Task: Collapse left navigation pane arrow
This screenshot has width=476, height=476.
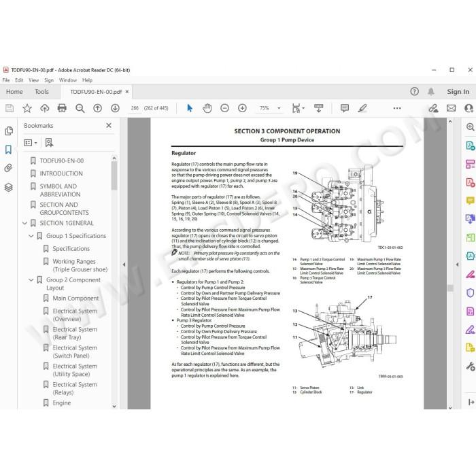Action: click(124, 265)
